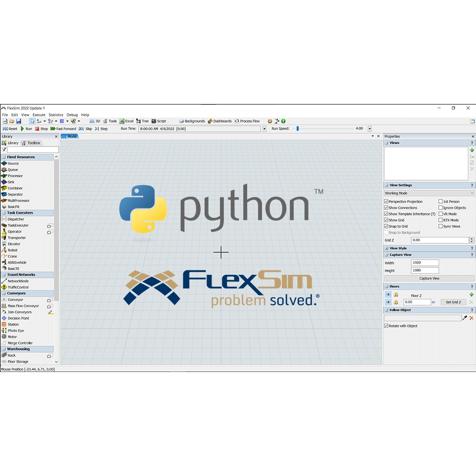Select the Processor object in Library
The image size is (476, 476).
pyautogui.click(x=12, y=176)
